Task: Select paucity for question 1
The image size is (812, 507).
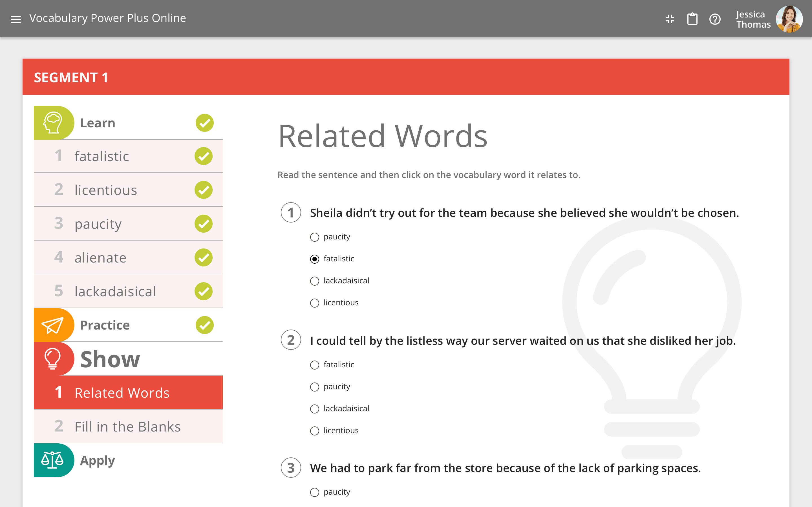Action: (x=314, y=237)
